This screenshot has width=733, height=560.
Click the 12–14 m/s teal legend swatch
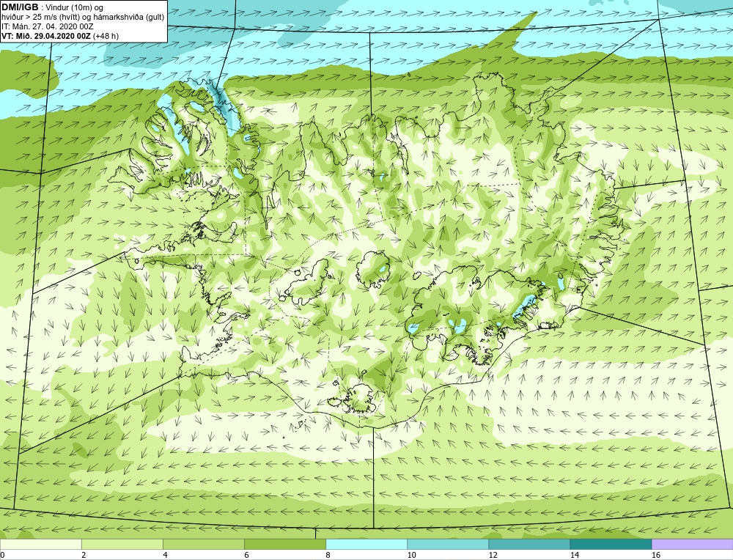point(529,544)
